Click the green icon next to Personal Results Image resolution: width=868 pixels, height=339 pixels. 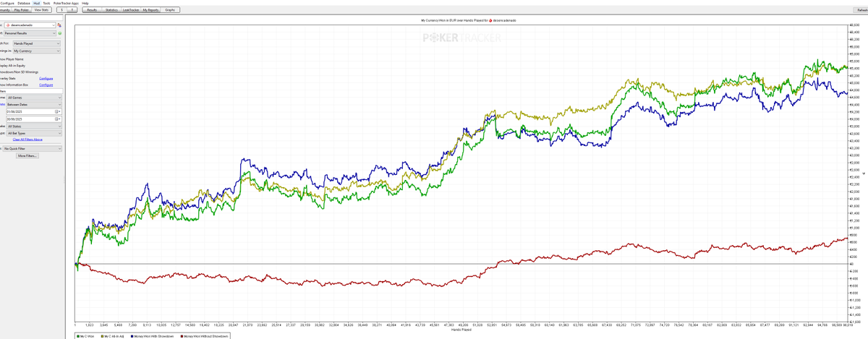59,33
